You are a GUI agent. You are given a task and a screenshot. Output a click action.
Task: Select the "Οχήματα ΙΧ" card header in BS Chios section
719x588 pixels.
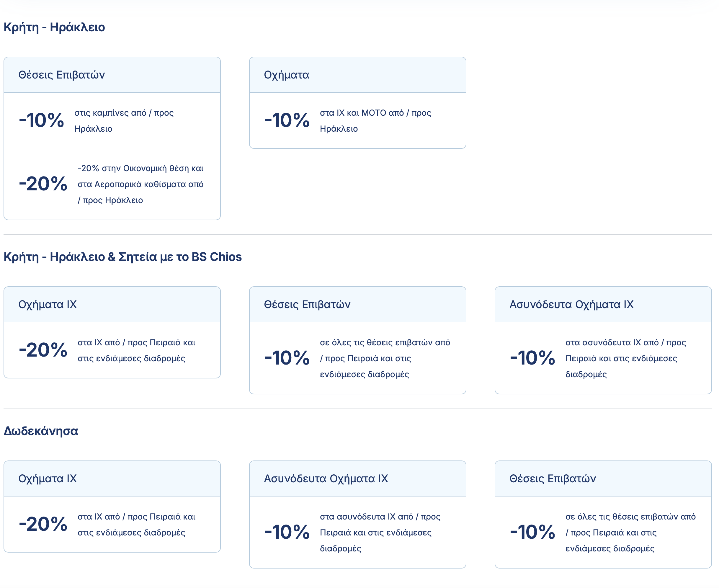click(x=48, y=305)
